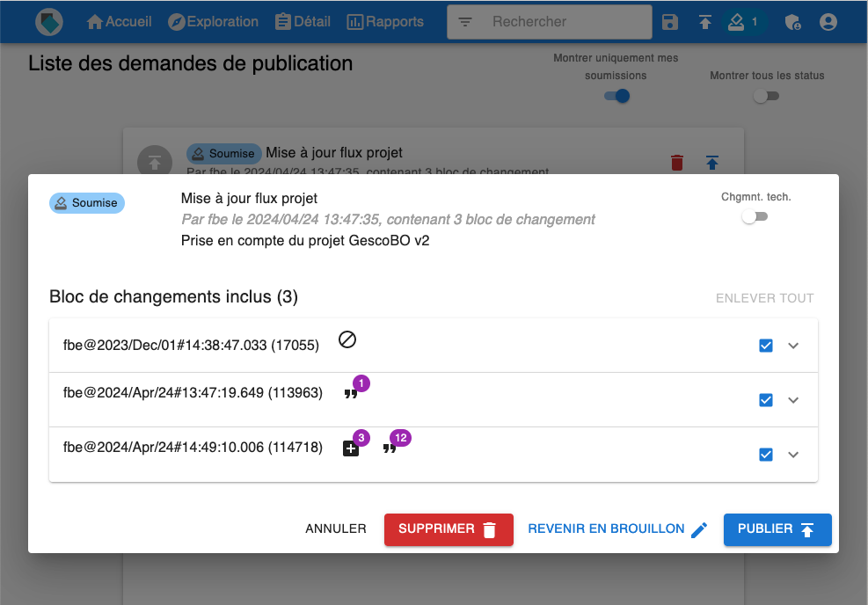The height and width of the screenshot is (605, 868).
Task: Click the save disk icon in top bar
Action: pos(670,22)
